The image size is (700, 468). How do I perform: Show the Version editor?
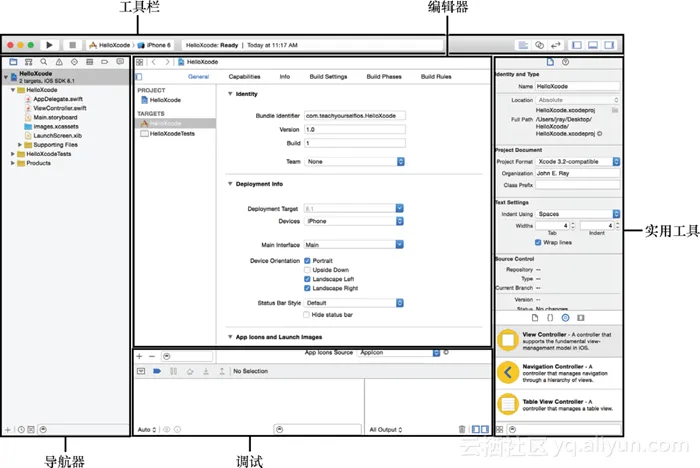coord(555,45)
